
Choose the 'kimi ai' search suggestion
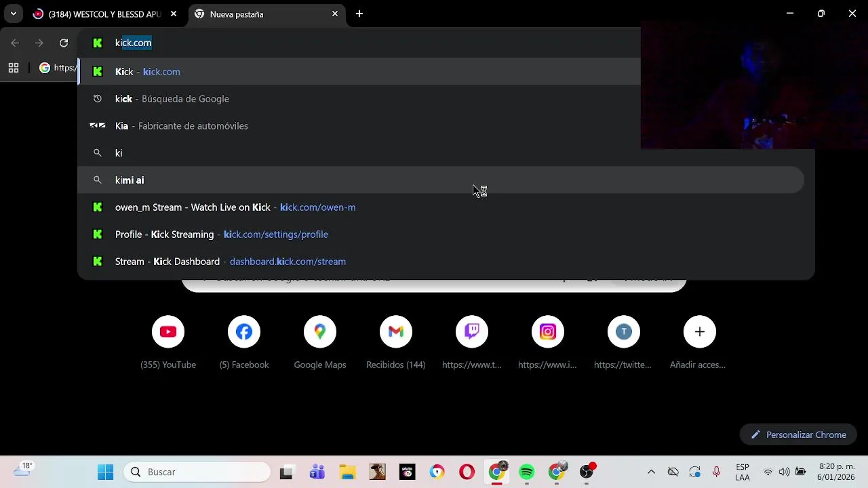(x=441, y=180)
